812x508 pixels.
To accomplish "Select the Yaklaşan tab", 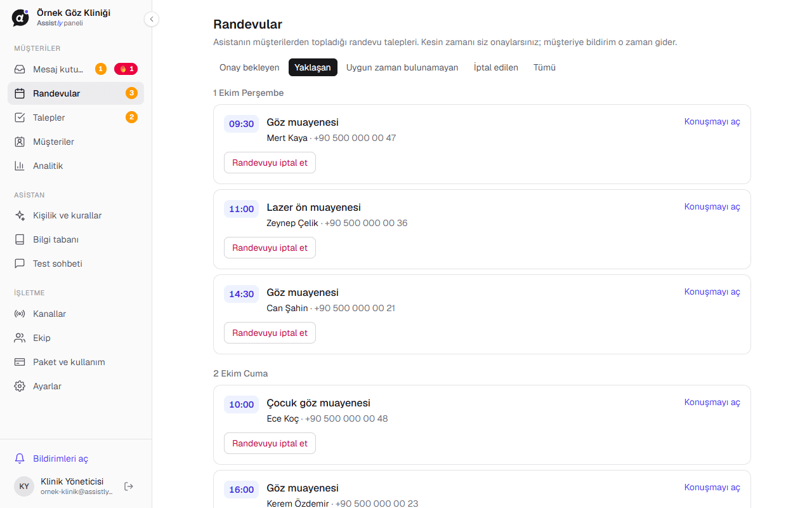I will tap(313, 67).
